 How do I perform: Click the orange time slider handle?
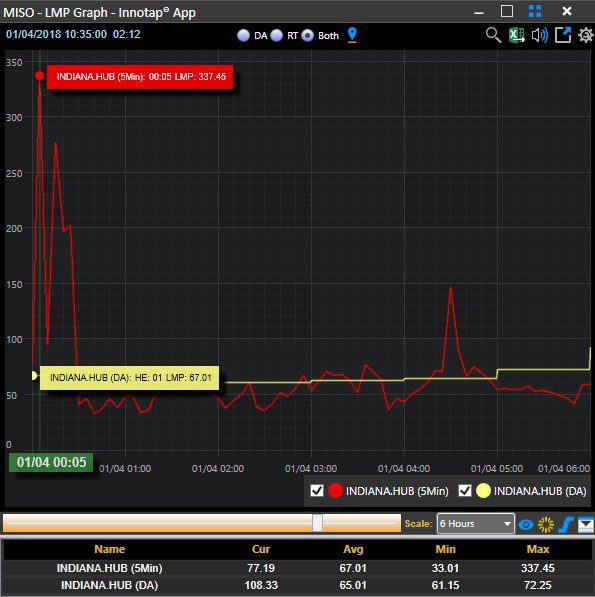point(317,523)
